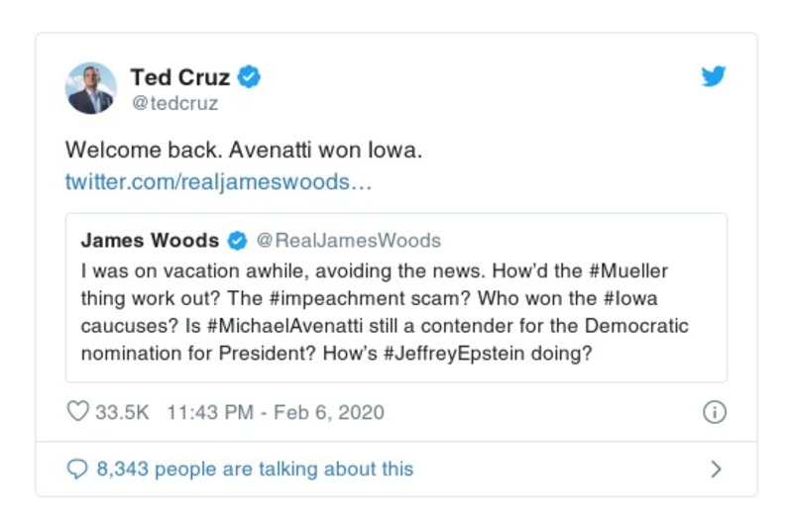Open Ted Cruz's profile picture
The image size is (793, 532).
[91, 88]
